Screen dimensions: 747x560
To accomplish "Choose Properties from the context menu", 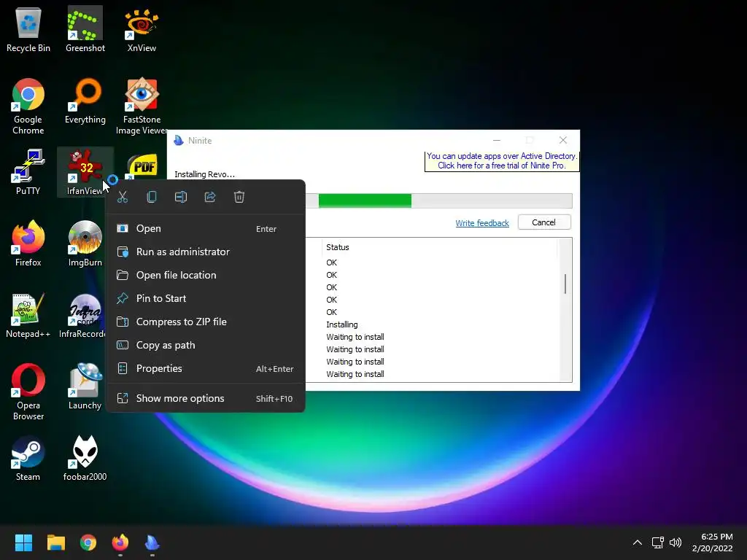I will click(x=205, y=368).
